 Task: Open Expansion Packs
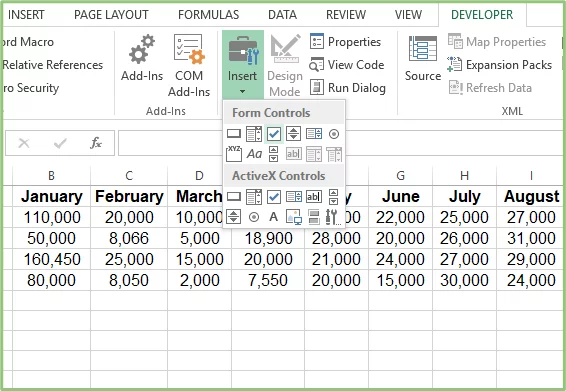pos(500,65)
